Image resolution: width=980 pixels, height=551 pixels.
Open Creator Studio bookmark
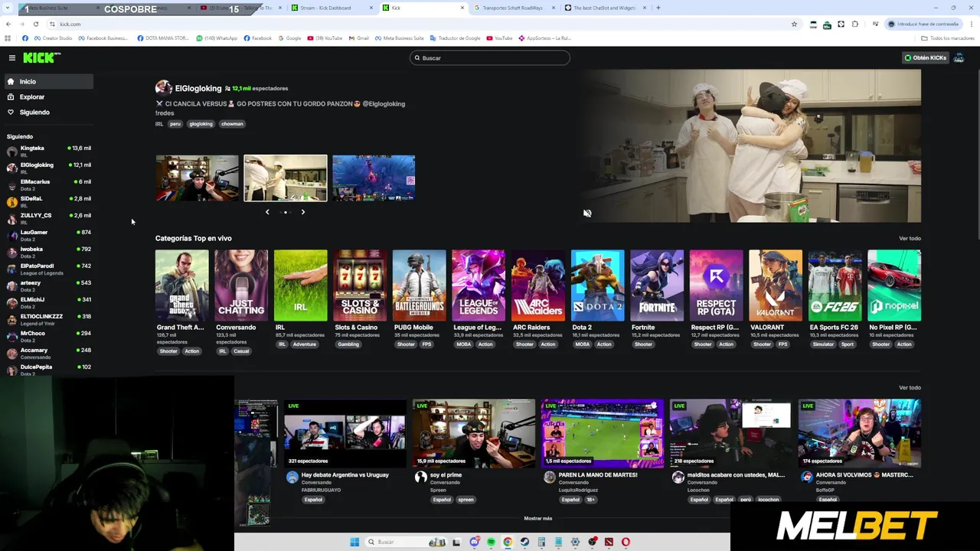pos(53,38)
